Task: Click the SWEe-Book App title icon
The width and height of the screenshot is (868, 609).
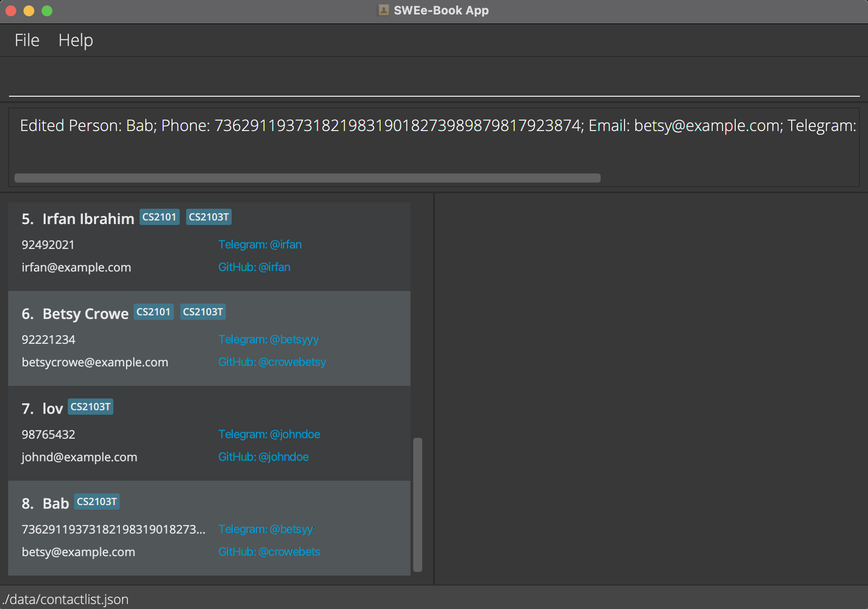Action: [383, 10]
